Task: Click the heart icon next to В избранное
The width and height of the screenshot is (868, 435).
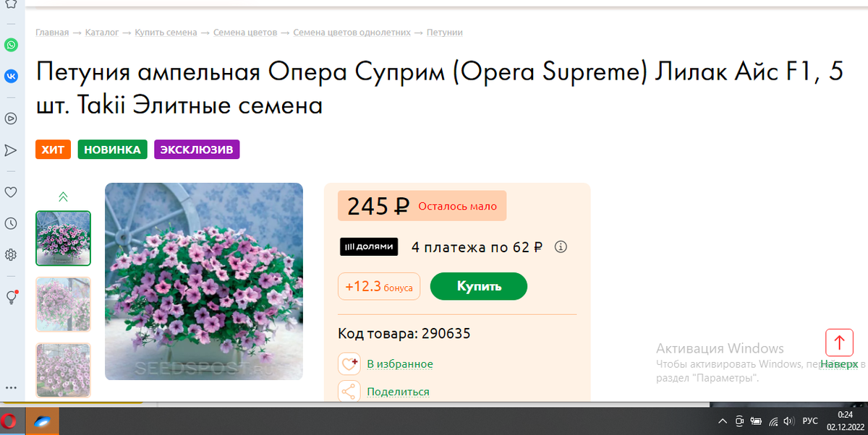Action: pyautogui.click(x=349, y=363)
